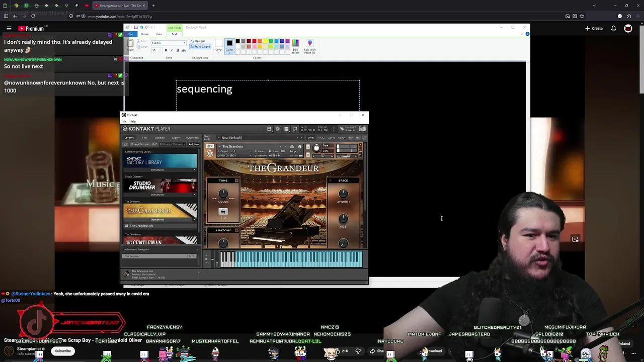
Task: Switch to Kontakt Files tab
Action: 144,138
